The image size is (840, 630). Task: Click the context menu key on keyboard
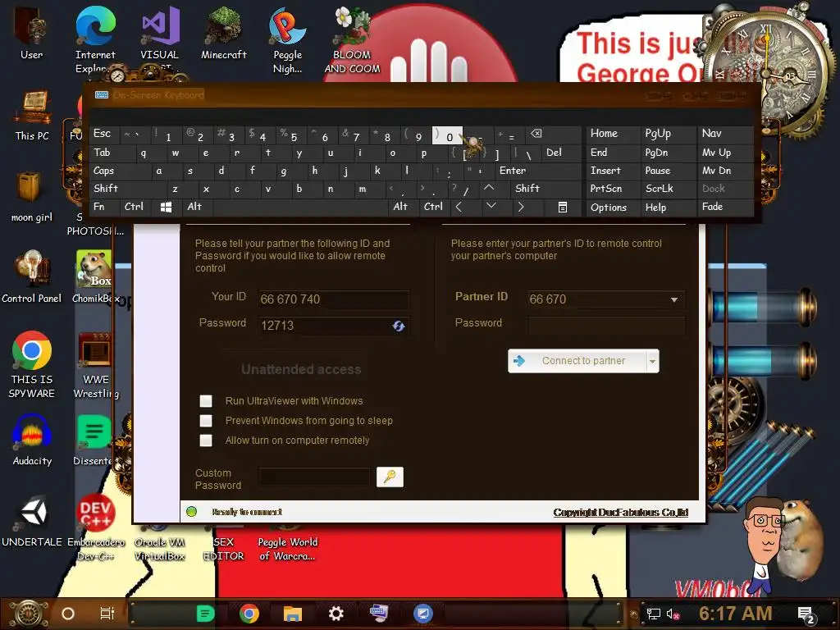click(563, 207)
